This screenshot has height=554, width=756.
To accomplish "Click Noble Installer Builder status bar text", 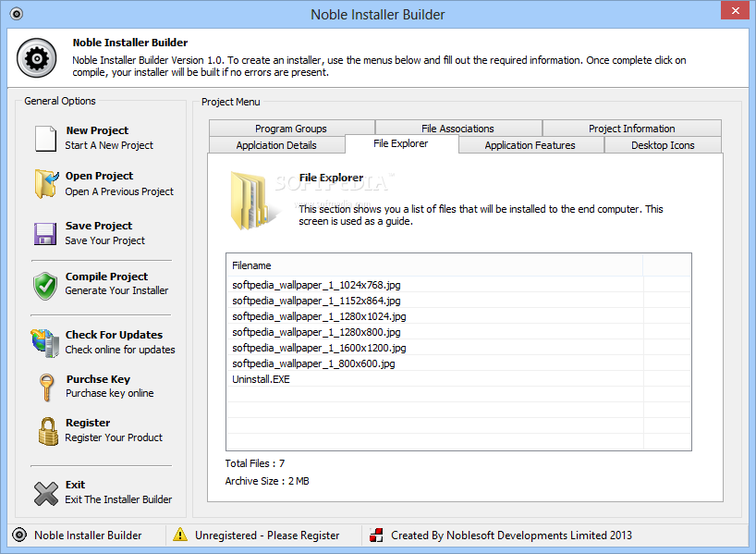I will 88,536.
